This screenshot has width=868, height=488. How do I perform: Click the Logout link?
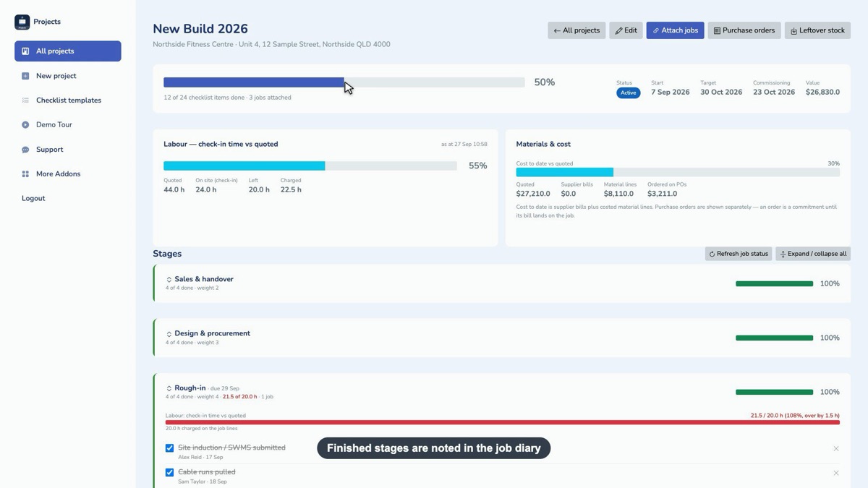[x=33, y=198]
